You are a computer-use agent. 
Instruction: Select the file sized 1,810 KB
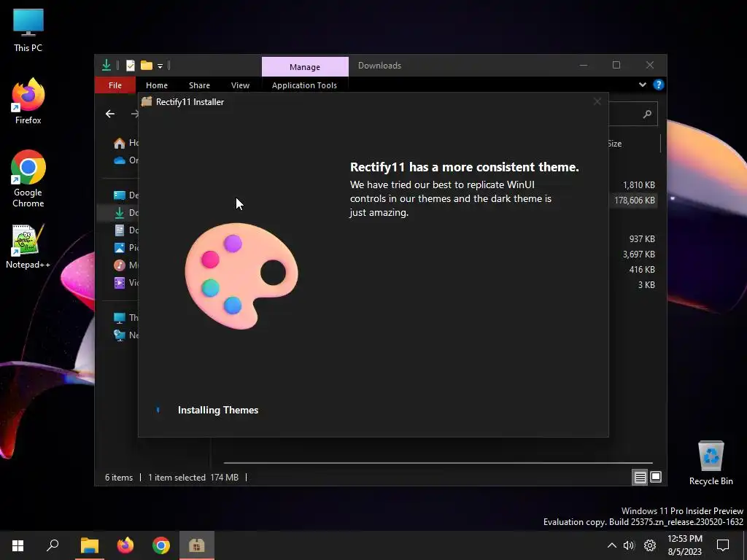(638, 184)
